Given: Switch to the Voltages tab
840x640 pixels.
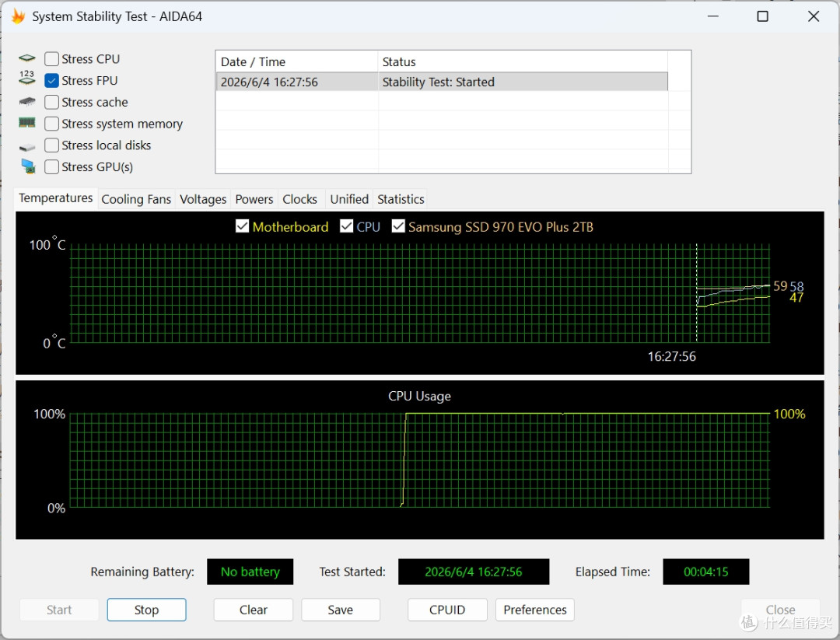Looking at the screenshot, I should (203, 199).
